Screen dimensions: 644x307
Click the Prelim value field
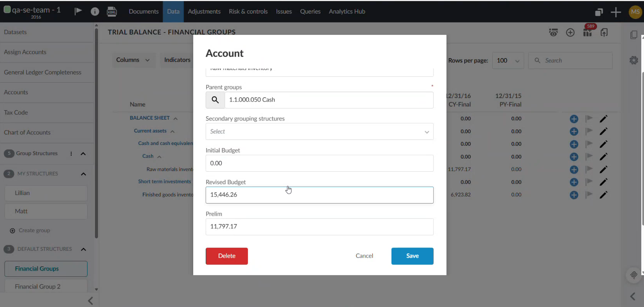(319, 227)
